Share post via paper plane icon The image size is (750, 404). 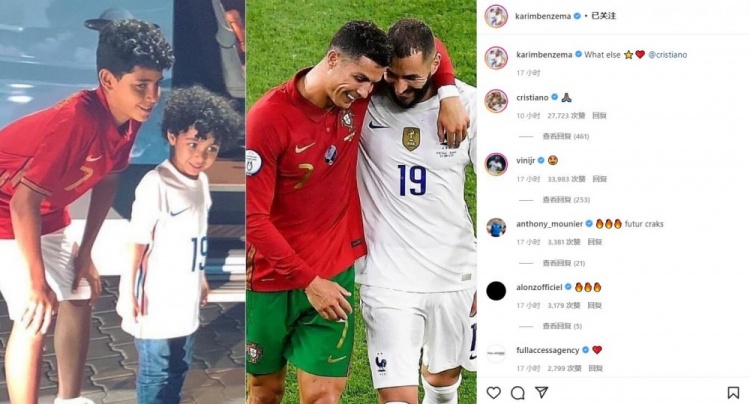541,393
